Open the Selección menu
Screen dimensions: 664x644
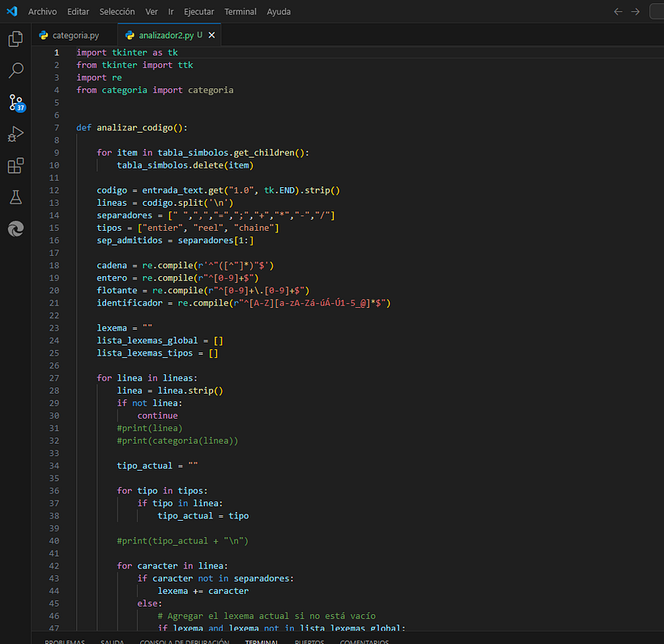click(x=117, y=11)
